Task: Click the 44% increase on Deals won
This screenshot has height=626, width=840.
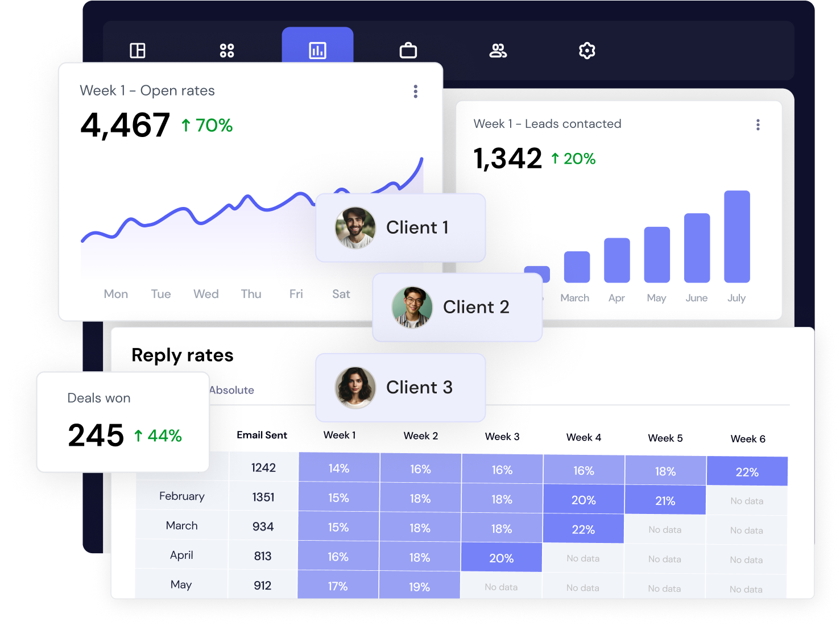Action: [x=158, y=436]
